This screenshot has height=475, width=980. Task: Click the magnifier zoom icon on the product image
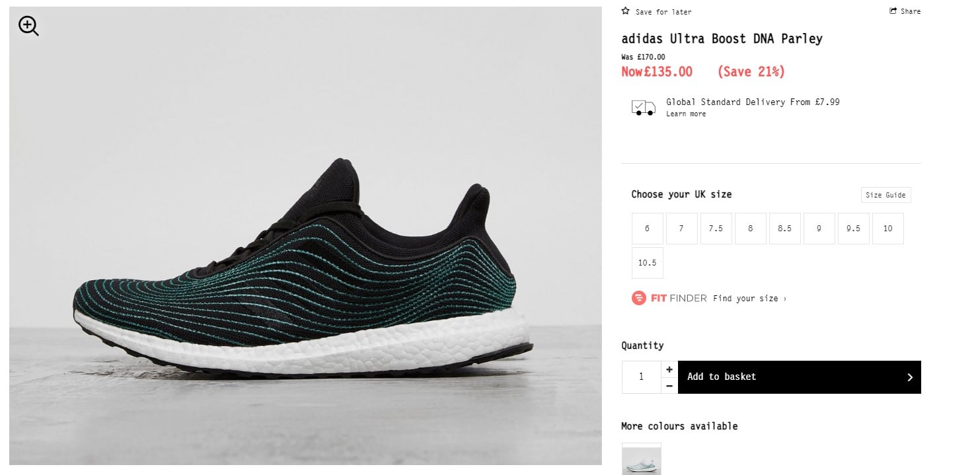click(28, 26)
